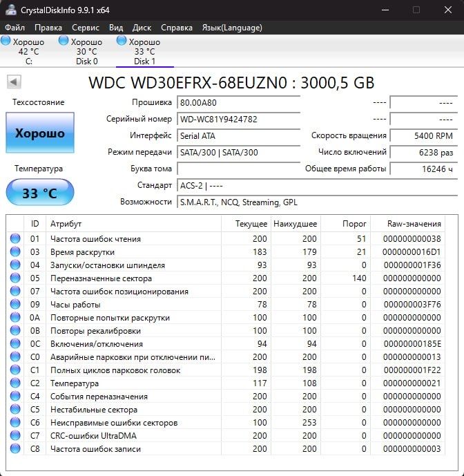
Task: Click the Raw-значения column header
Action: tap(407, 224)
